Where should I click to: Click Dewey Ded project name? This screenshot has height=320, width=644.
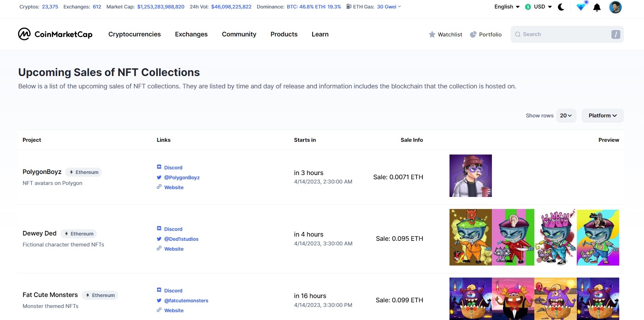[40, 233]
